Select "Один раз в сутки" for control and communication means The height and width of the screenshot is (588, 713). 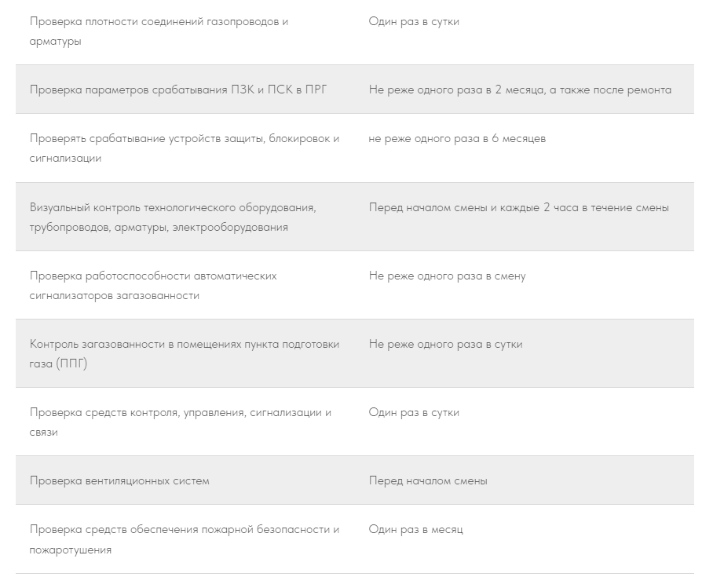click(414, 413)
